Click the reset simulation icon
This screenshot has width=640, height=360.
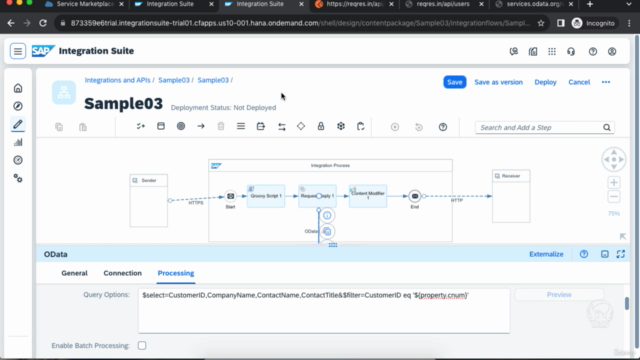click(419, 127)
